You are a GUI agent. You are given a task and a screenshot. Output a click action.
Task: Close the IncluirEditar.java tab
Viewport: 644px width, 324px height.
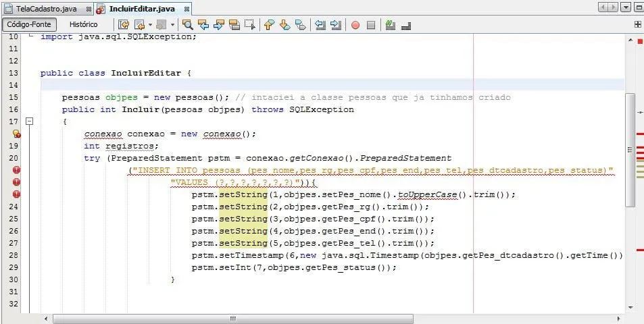[x=187, y=9]
